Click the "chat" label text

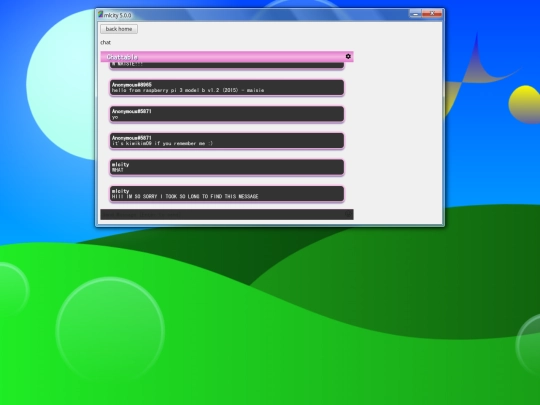105,42
